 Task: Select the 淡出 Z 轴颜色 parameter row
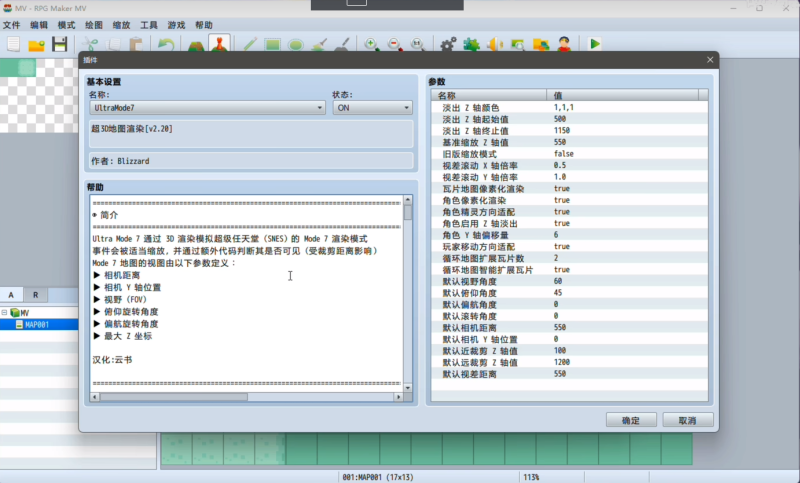click(569, 108)
